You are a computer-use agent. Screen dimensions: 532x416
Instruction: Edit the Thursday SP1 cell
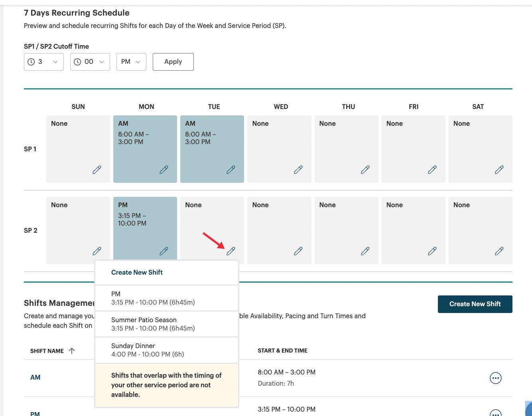(x=365, y=170)
